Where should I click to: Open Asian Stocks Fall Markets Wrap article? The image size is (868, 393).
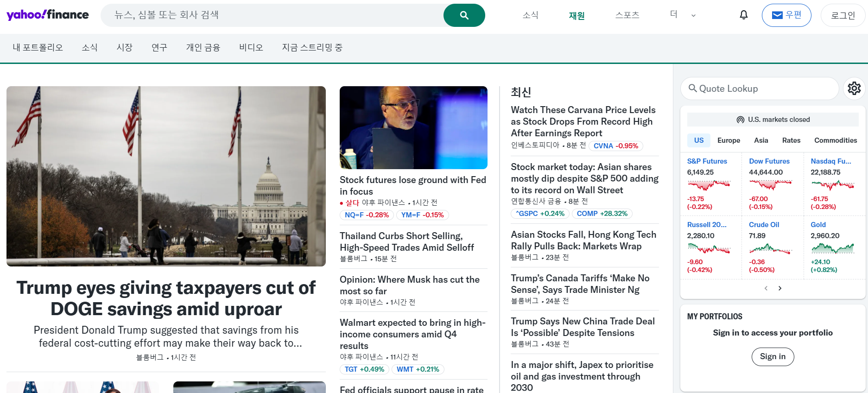tap(583, 240)
